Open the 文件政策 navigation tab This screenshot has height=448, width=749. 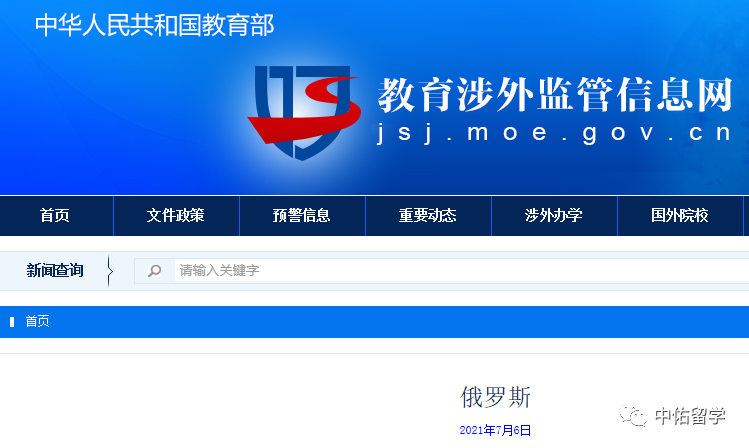click(175, 215)
